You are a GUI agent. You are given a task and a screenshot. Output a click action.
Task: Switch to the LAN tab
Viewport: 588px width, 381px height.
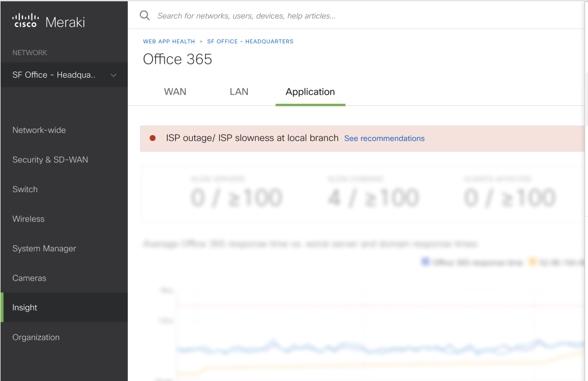coord(239,92)
